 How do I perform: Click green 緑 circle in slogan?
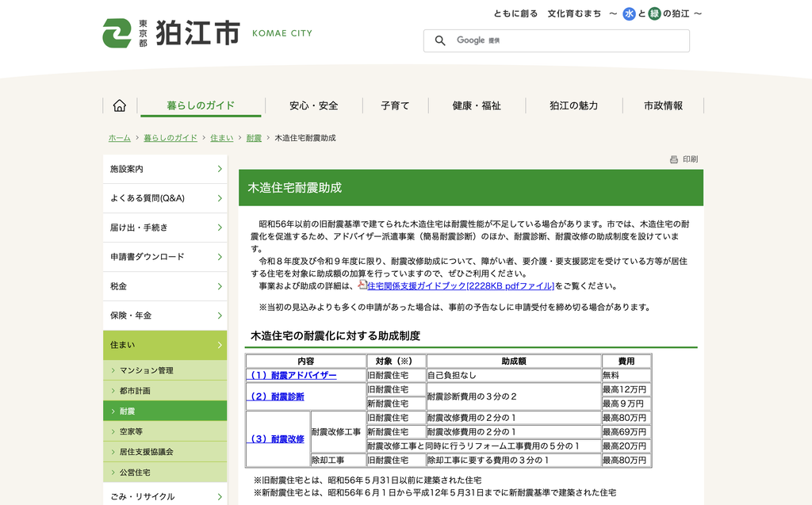[x=654, y=14]
